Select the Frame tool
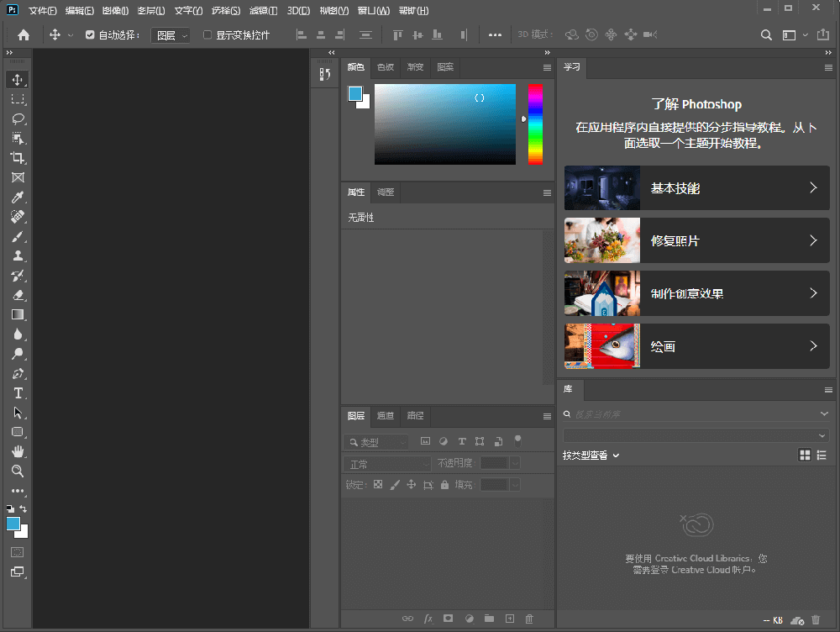This screenshot has height=632, width=840. [x=18, y=177]
